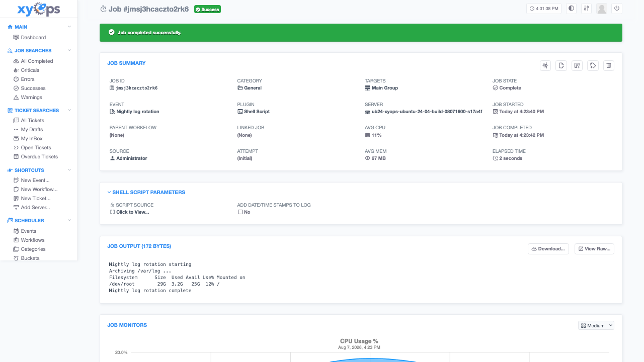Open the Shell Script plugin link
Image resolution: width=644 pixels, height=362 pixels.
point(254,112)
